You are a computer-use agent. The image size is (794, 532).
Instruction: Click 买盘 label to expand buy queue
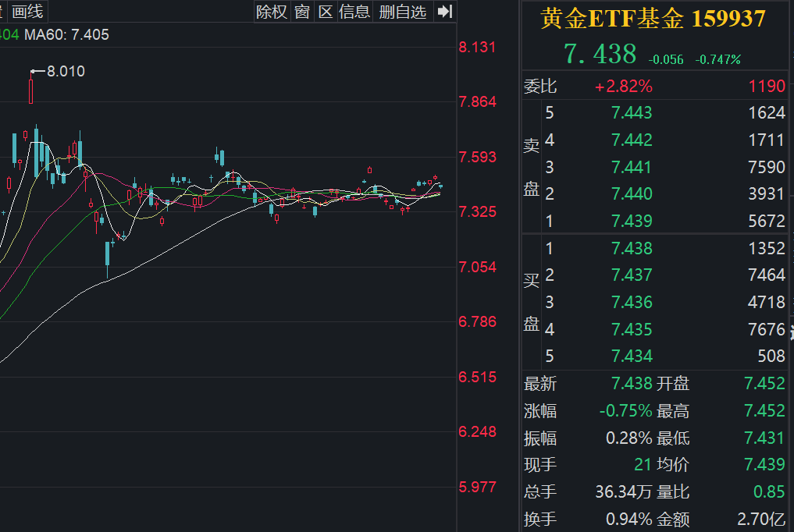(532, 302)
